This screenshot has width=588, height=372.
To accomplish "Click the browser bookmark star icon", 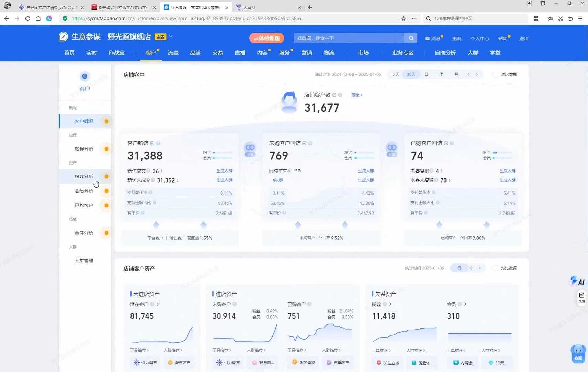I will (403, 18).
